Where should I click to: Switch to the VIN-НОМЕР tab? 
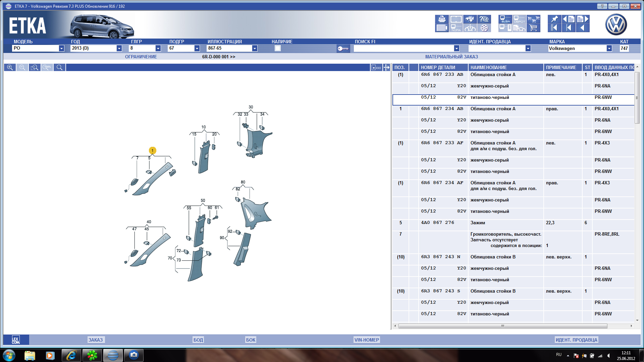click(x=367, y=340)
